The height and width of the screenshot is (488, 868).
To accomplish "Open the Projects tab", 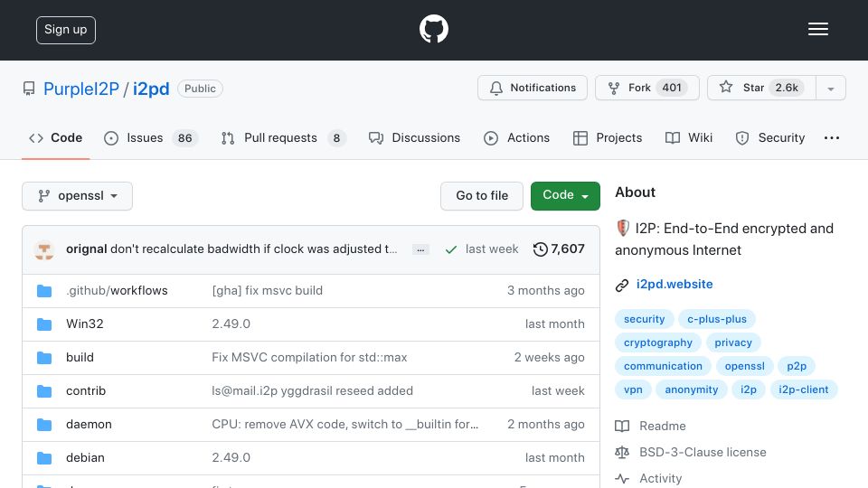I will 608,137.
